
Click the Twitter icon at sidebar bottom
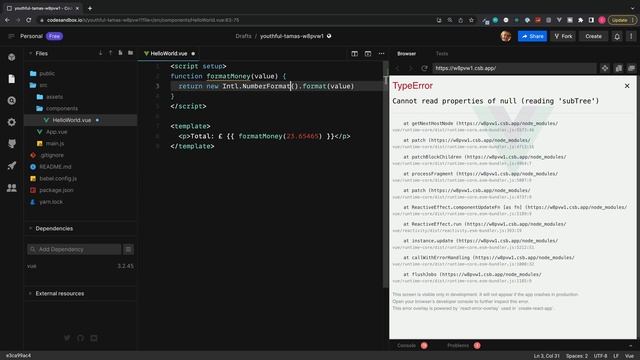(67, 338)
